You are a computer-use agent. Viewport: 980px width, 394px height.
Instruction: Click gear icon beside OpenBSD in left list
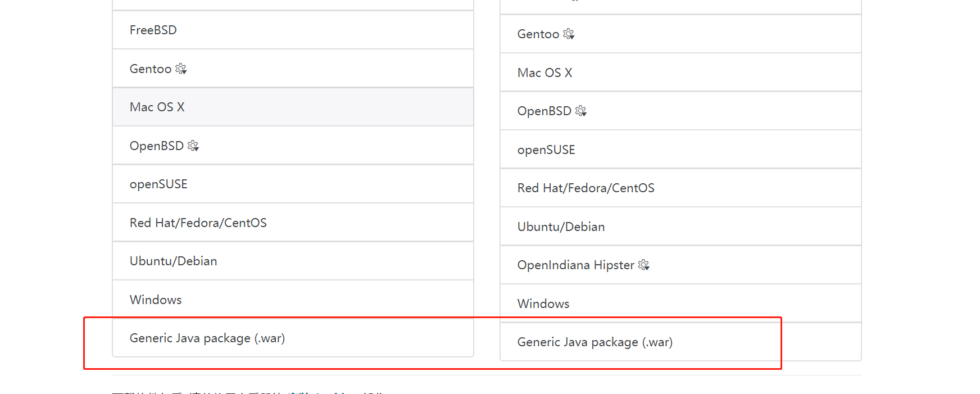[193, 146]
